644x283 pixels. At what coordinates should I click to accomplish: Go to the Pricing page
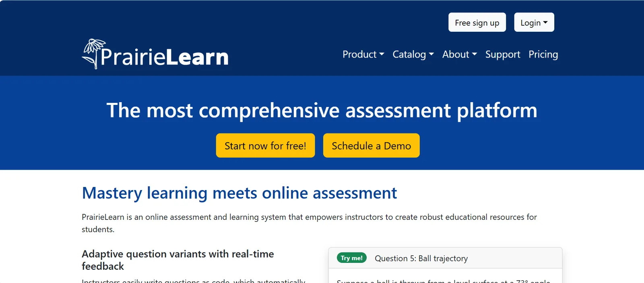coord(543,54)
